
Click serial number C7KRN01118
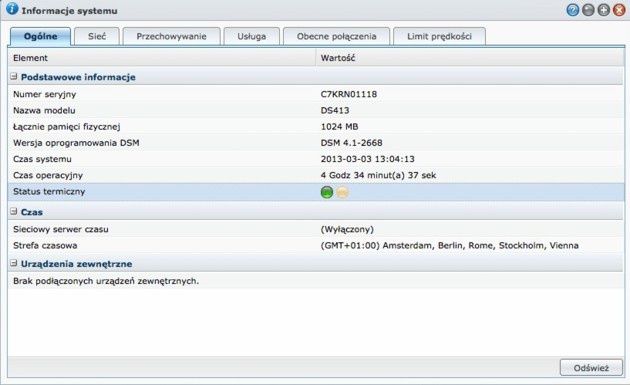349,94
